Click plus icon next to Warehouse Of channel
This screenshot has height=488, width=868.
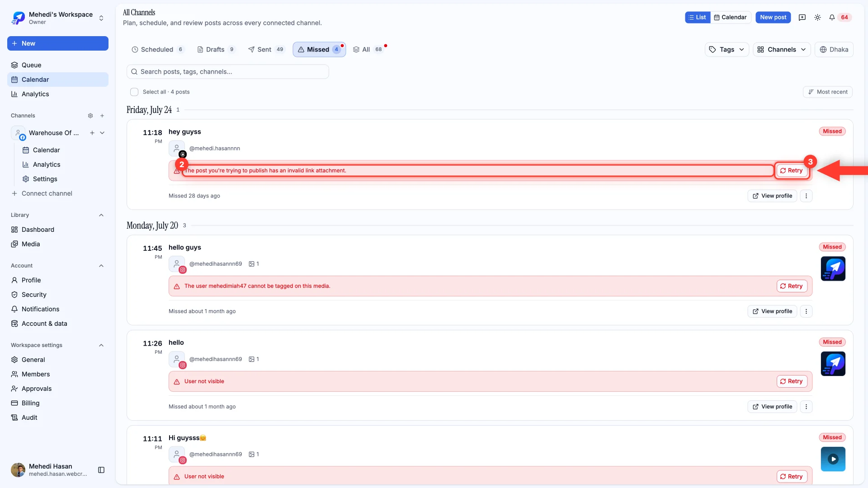(x=92, y=133)
